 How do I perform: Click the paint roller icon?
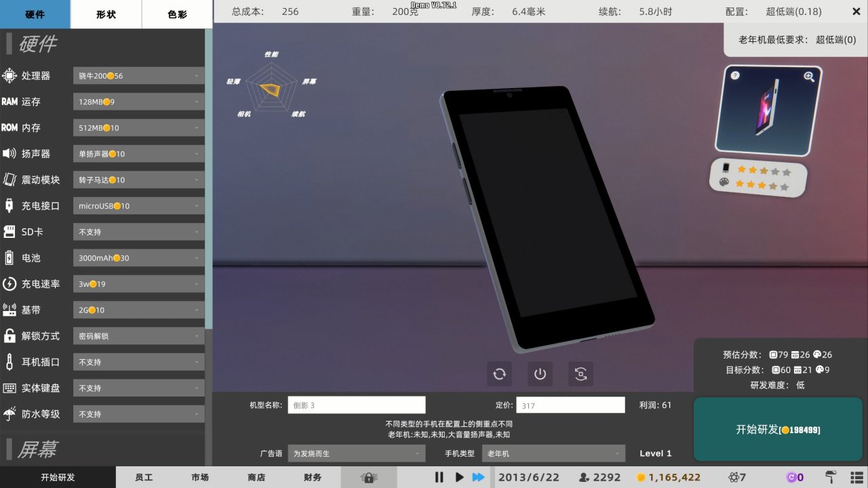[x=831, y=477]
